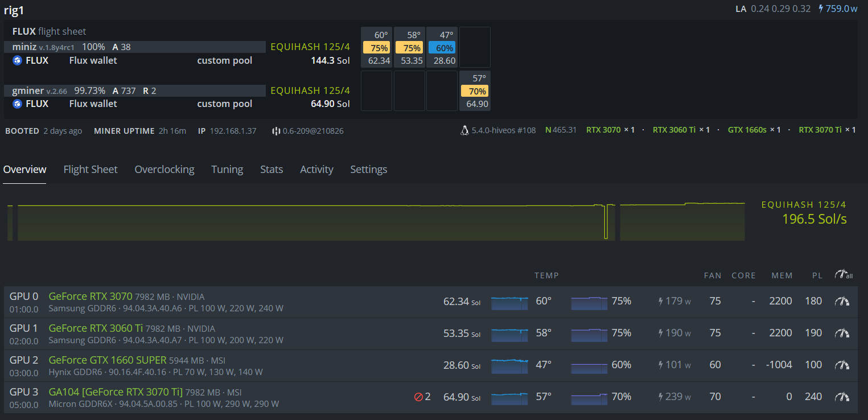Click the GPU 2 MEM value -1004

pos(778,365)
